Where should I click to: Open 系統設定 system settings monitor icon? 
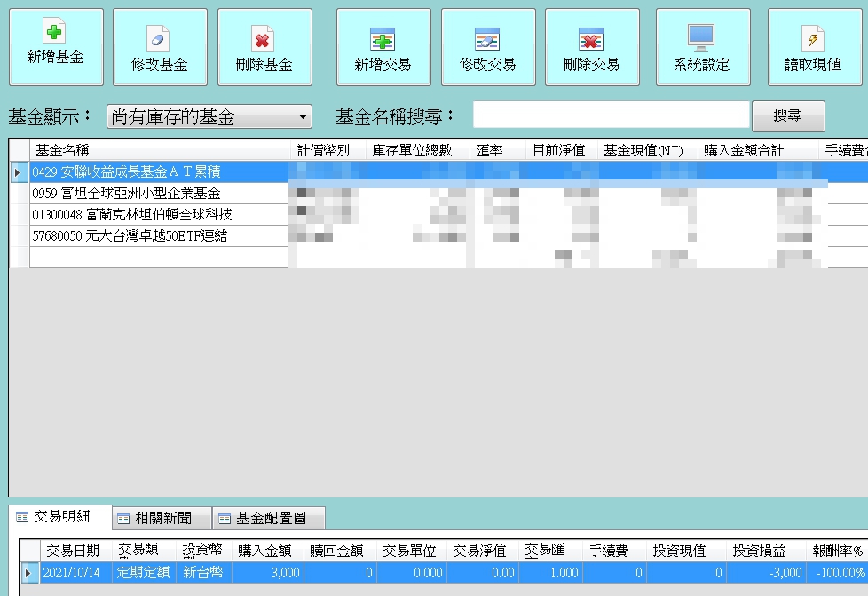[x=701, y=38]
